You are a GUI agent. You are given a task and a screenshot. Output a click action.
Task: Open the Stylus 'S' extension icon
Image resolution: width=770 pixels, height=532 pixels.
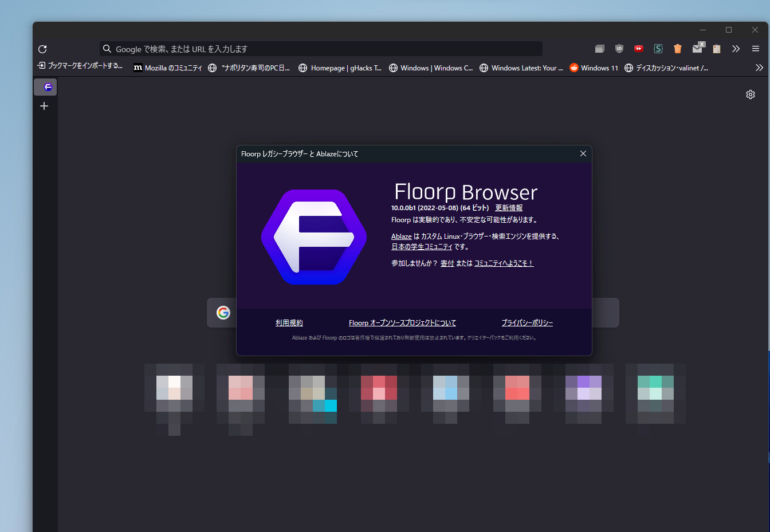tap(658, 49)
